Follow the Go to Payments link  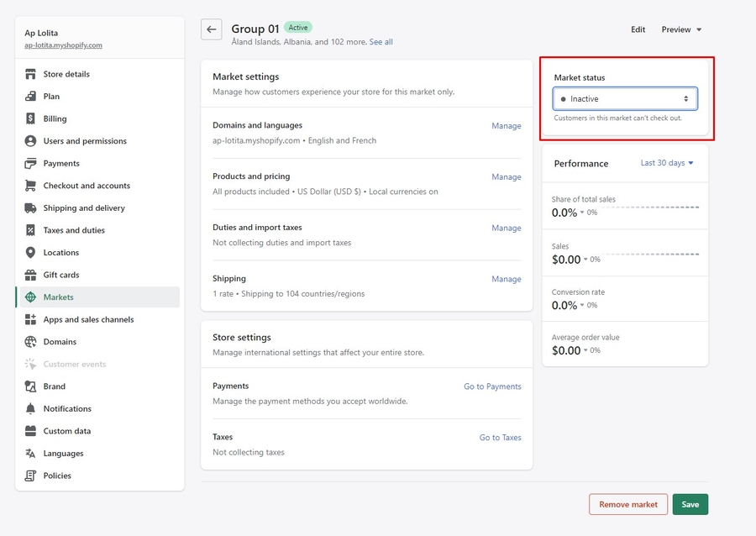(492, 386)
